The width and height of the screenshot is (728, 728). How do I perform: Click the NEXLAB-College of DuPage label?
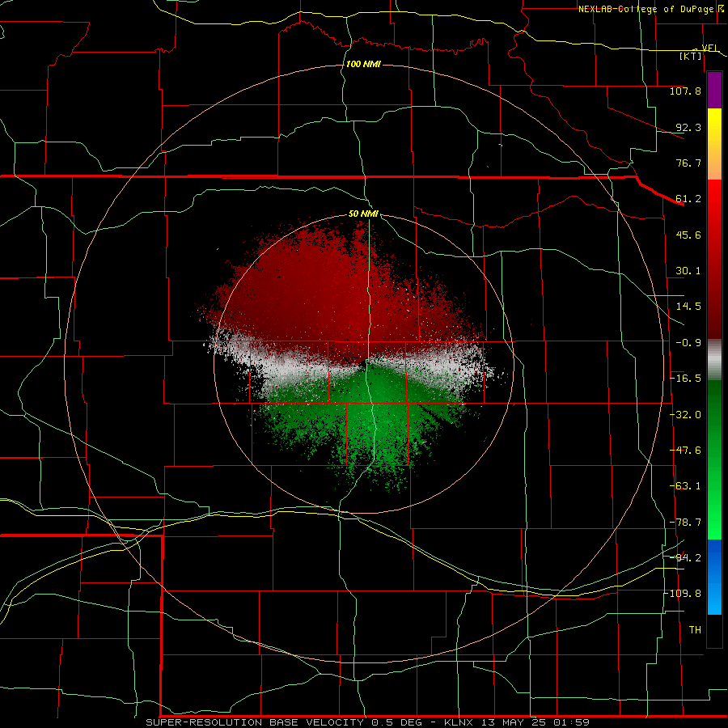pos(645,9)
